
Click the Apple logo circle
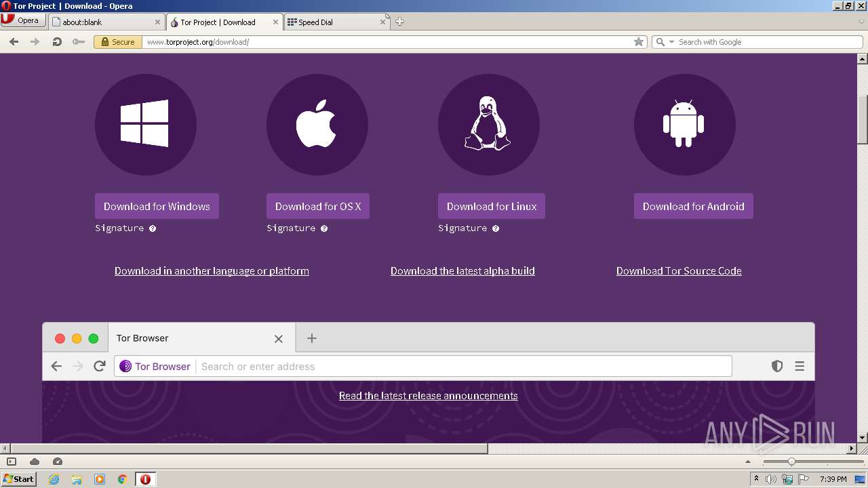click(317, 125)
